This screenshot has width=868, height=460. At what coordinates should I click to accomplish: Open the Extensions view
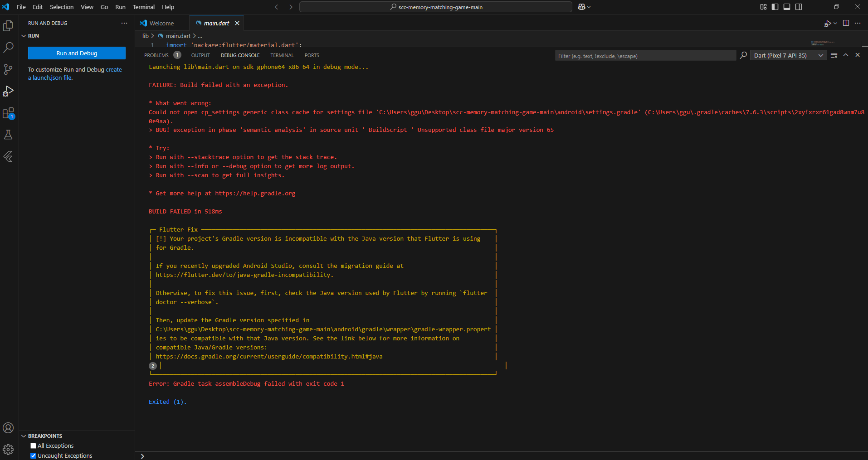pos(8,113)
